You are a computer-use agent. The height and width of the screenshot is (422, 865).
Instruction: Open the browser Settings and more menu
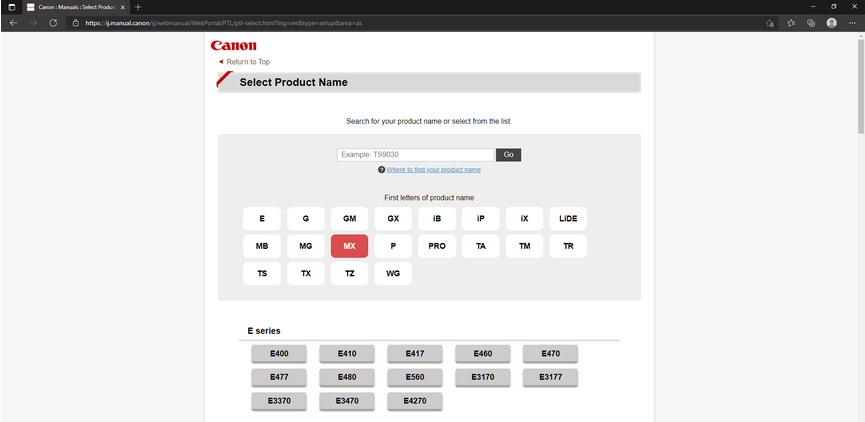pos(852,22)
